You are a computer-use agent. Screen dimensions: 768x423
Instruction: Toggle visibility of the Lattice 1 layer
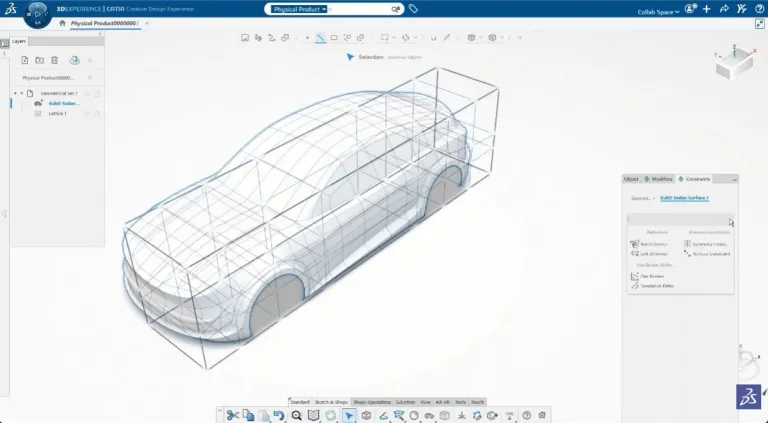click(87, 114)
